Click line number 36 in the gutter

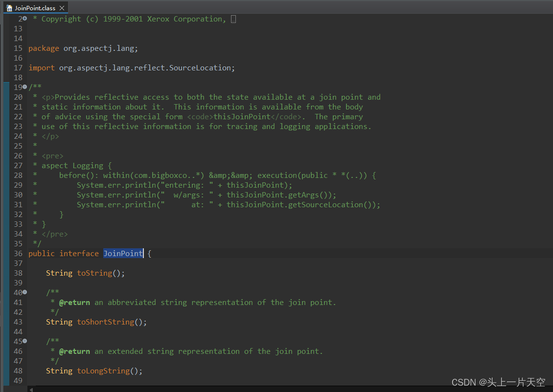click(18, 253)
